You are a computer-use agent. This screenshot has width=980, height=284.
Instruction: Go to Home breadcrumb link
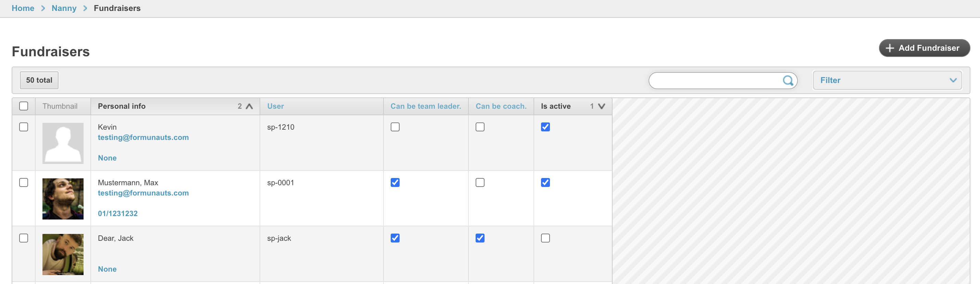click(23, 8)
